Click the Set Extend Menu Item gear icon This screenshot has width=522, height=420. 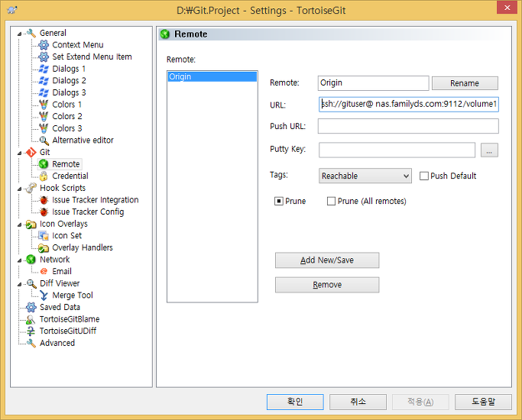click(x=44, y=57)
